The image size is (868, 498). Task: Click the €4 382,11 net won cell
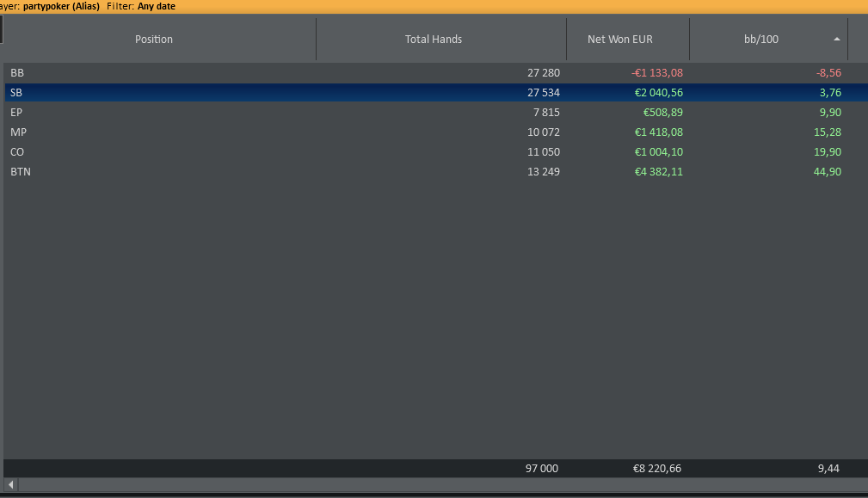point(659,172)
